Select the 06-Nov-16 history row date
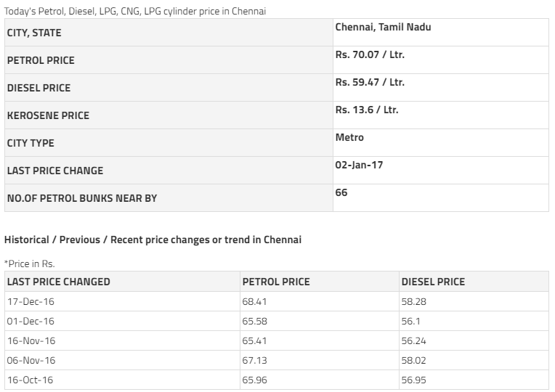 tap(31, 360)
